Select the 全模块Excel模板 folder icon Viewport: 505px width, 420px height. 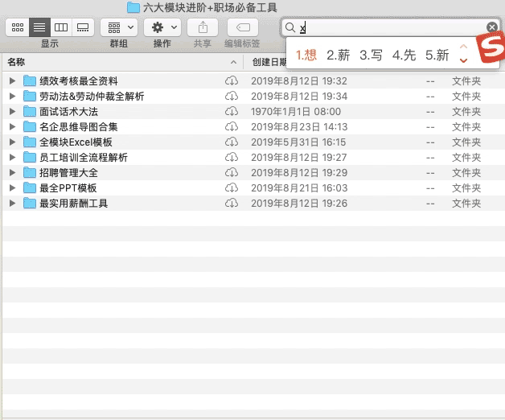tap(30, 142)
